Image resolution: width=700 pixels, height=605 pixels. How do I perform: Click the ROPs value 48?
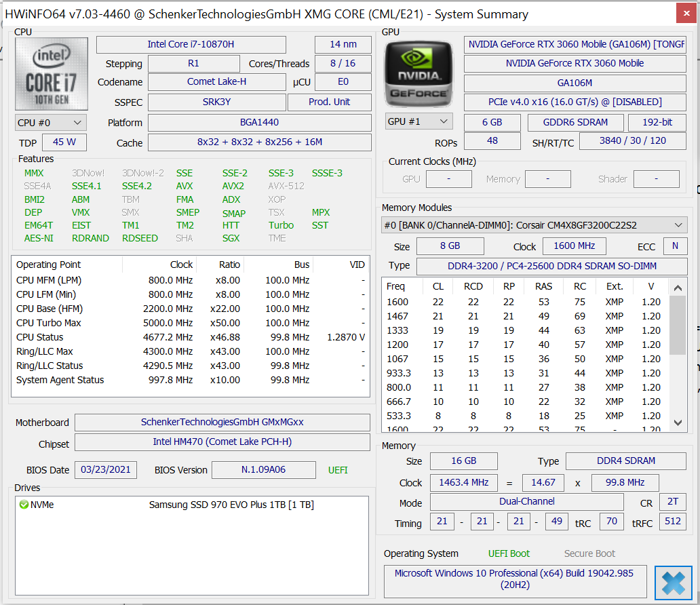492,140
